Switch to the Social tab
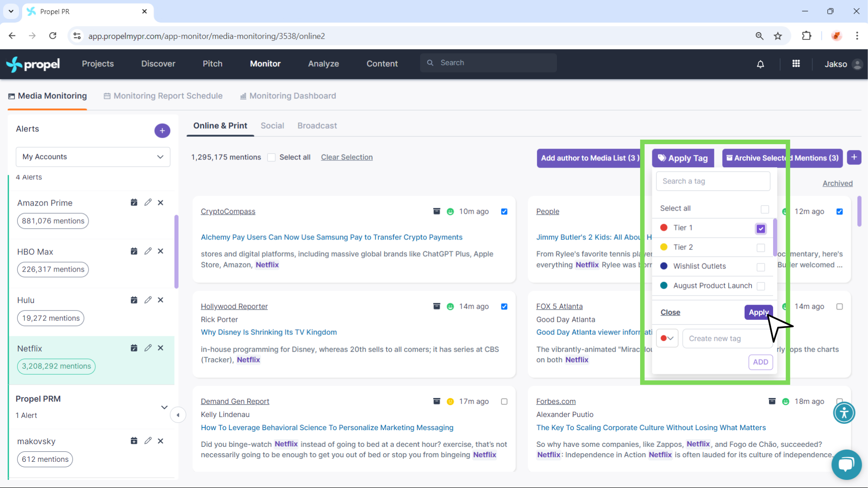The width and height of the screenshot is (868, 488). (272, 126)
